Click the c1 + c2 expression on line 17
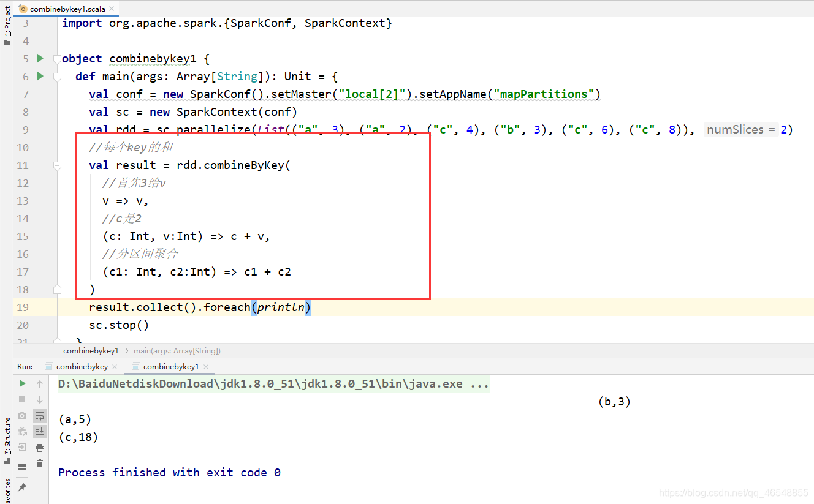The width and height of the screenshot is (814, 504). 267,272
